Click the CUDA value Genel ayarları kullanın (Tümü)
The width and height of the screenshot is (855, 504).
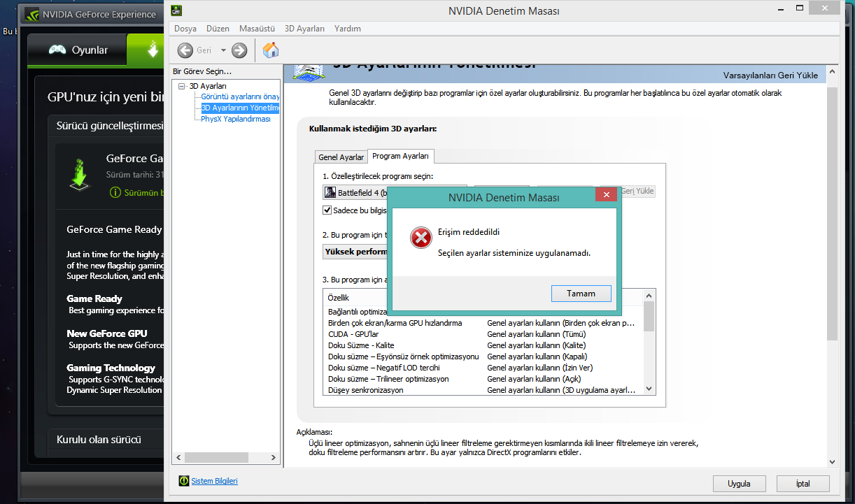click(x=536, y=334)
